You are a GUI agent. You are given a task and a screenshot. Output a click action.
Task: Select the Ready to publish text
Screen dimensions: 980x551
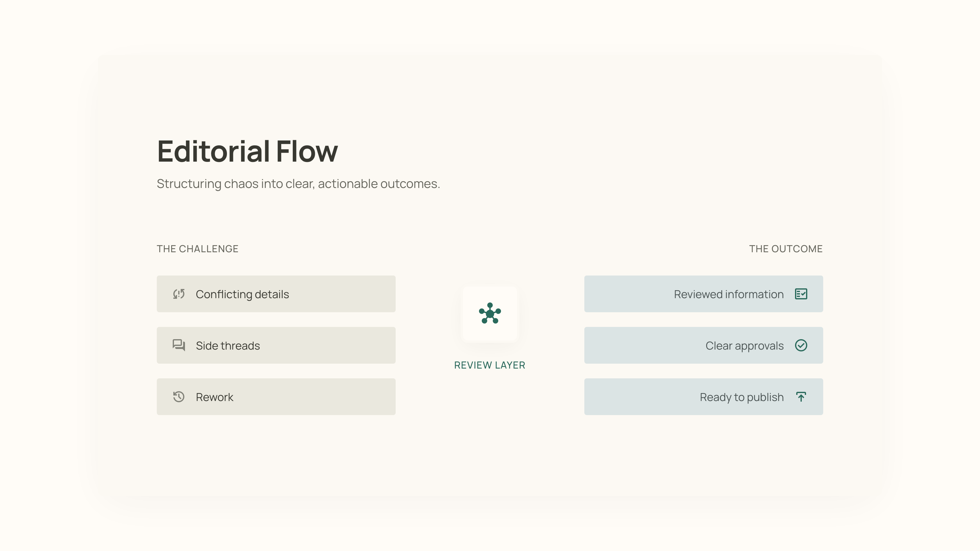pyautogui.click(x=742, y=397)
